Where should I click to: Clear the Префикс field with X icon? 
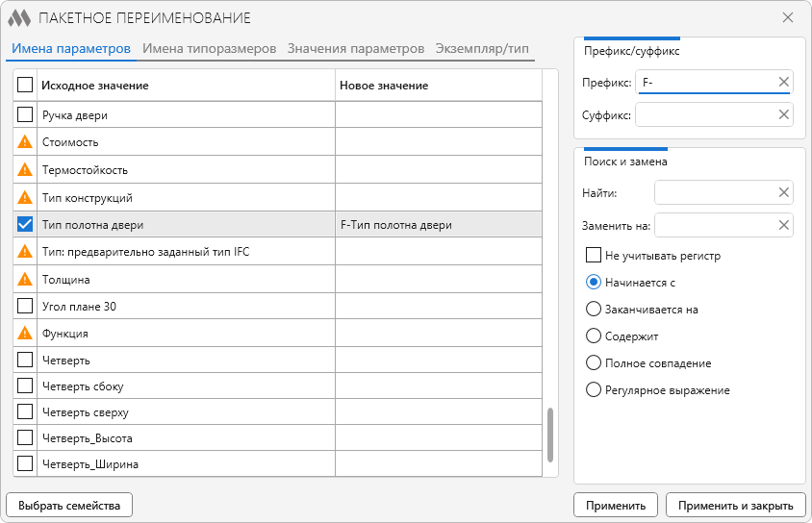[x=783, y=83]
